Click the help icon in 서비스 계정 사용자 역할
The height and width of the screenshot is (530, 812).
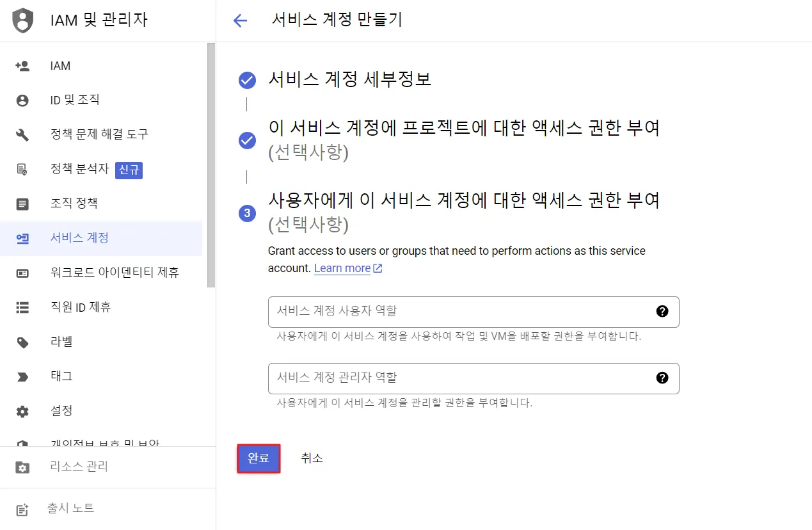click(x=662, y=311)
